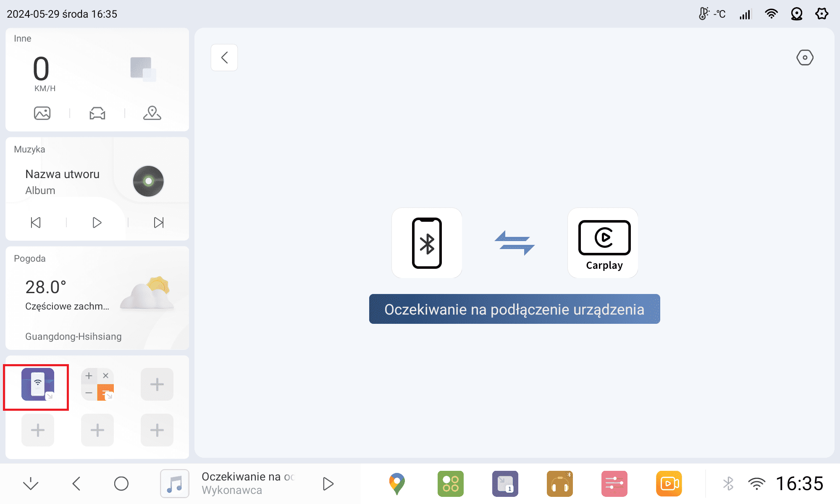Viewport: 840px width, 504px height.
Task: Go back using the arrow in main panel
Action: 224,58
